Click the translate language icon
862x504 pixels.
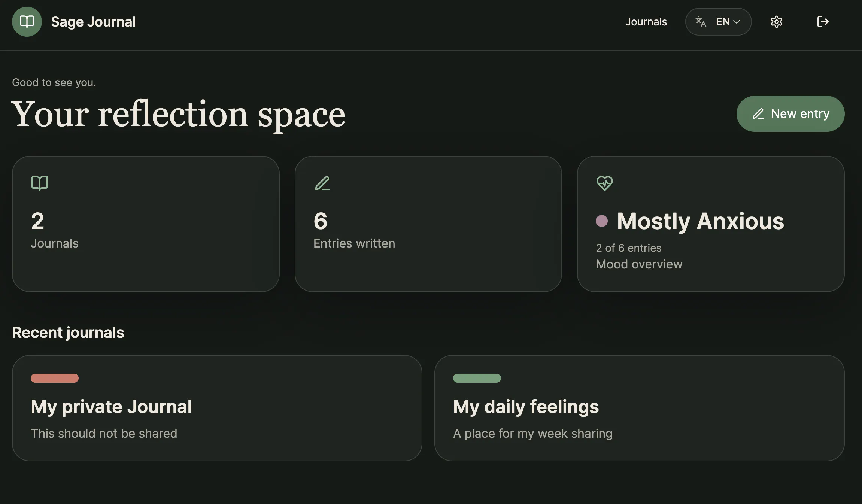click(x=701, y=22)
